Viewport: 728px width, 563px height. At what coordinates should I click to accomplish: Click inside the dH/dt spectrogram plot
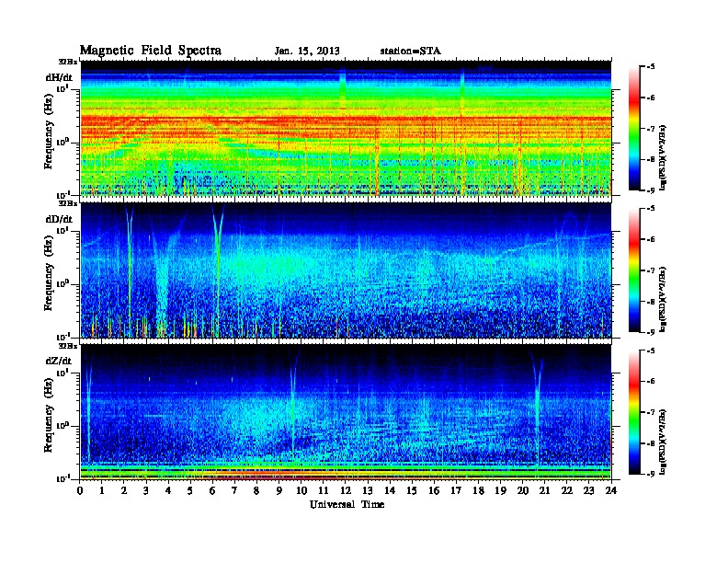(346, 128)
